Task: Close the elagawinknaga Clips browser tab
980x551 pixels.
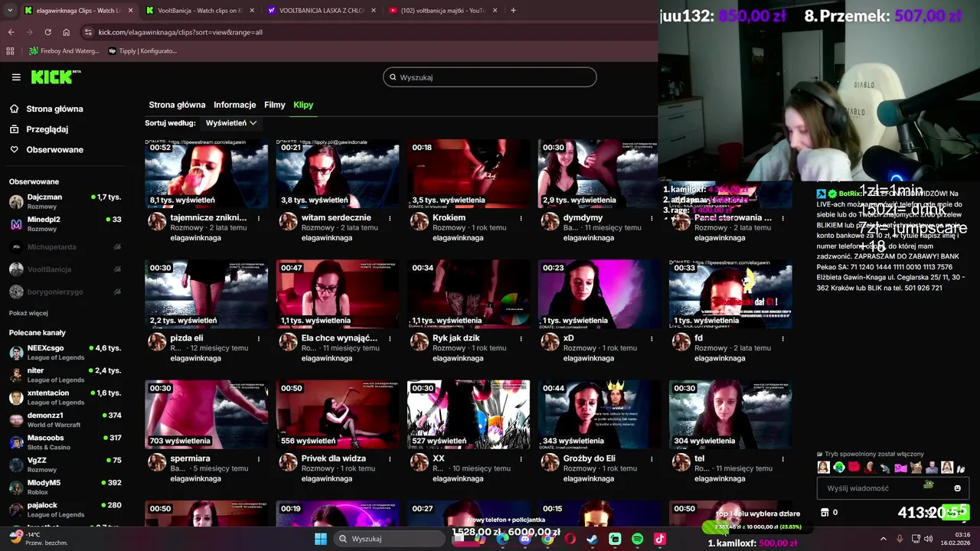Action: tap(130, 11)
